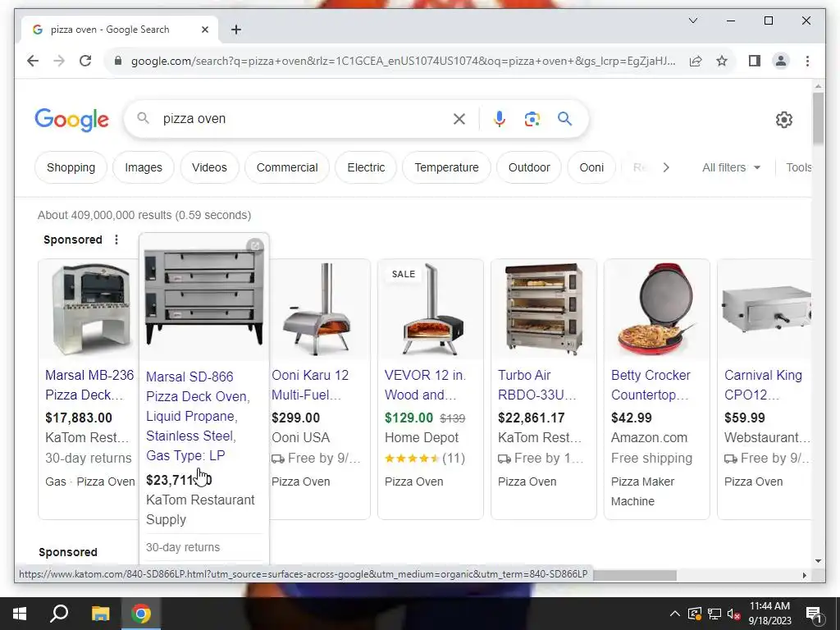Filter results by Shopping

71,167
